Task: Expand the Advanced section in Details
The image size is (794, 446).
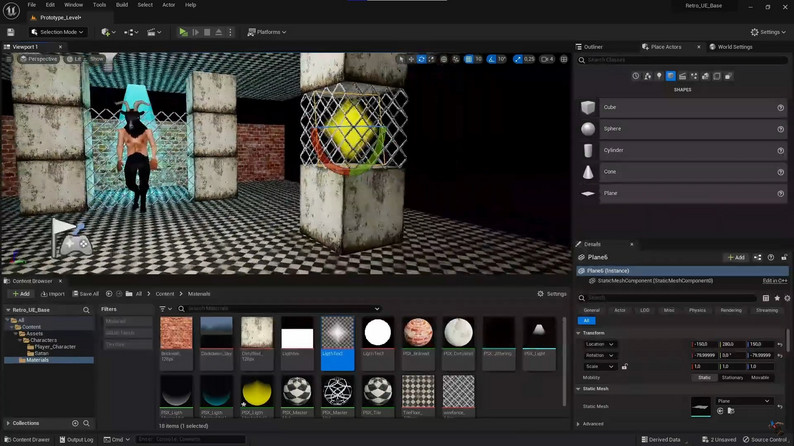Action: pyautogui.click(x=579, y=424)
